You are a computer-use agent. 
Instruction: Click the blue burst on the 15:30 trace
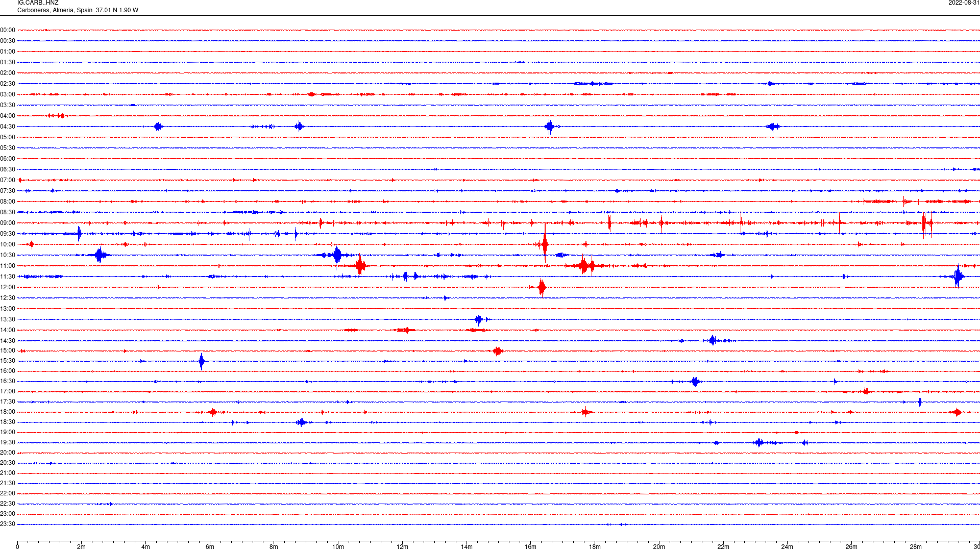(202, 361)
